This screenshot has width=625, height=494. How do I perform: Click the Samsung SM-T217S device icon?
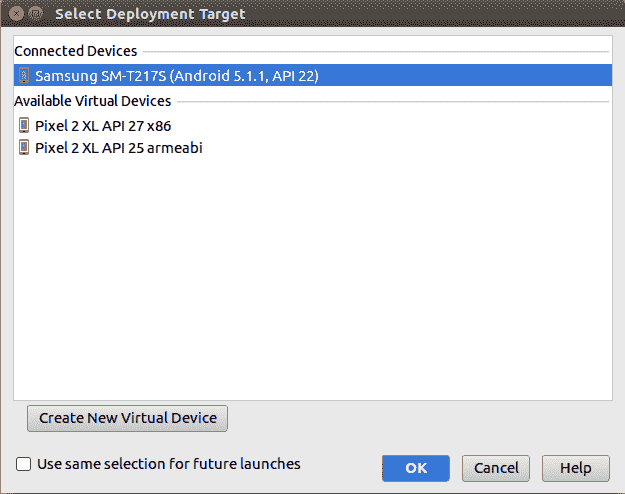pyautogui.click(x=24, y=75)
